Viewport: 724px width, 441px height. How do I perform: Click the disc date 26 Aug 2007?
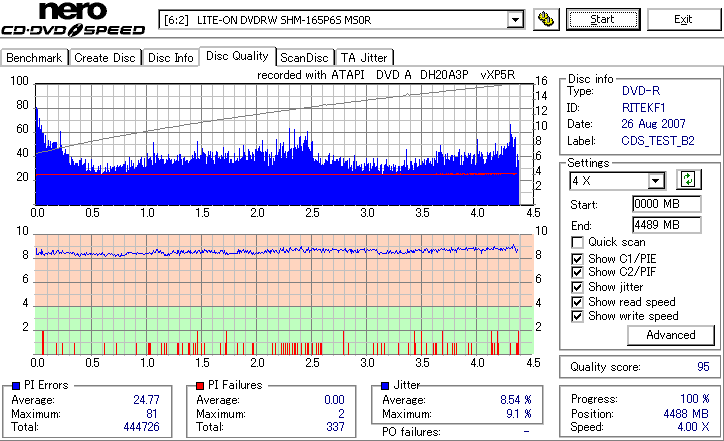coord(653,124)
